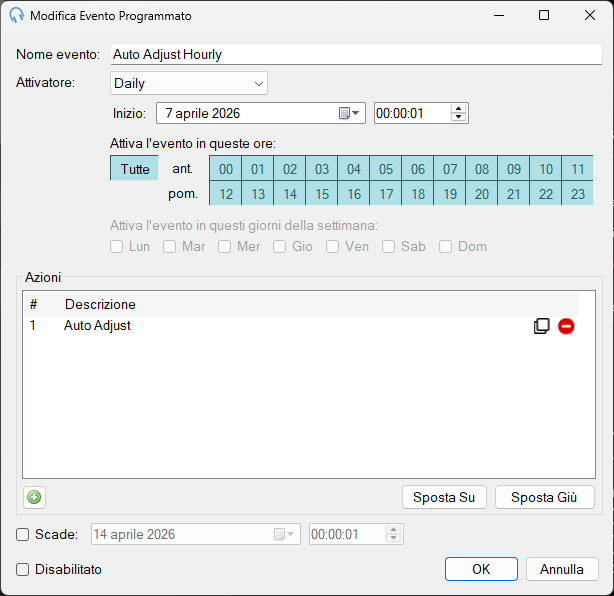Cancel changes with Annulla
The height and width of the screenshot is (596, 614).
tap(562, 569)
